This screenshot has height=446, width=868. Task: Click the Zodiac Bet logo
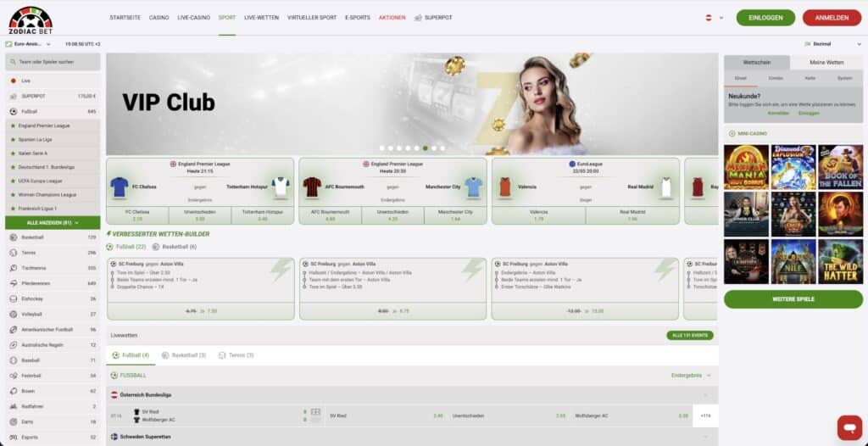point(31,20)
